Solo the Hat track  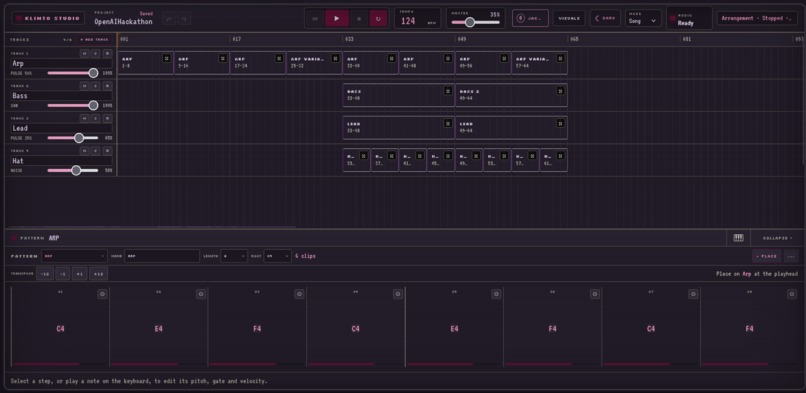pyautogui.click(x=96, y=151)
